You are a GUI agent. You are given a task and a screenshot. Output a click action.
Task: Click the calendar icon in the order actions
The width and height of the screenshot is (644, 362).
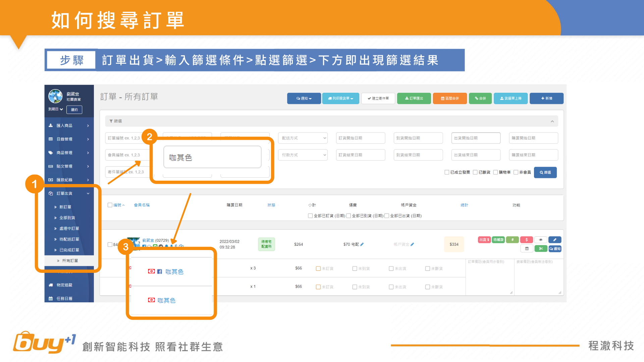[x=527, y=249]
